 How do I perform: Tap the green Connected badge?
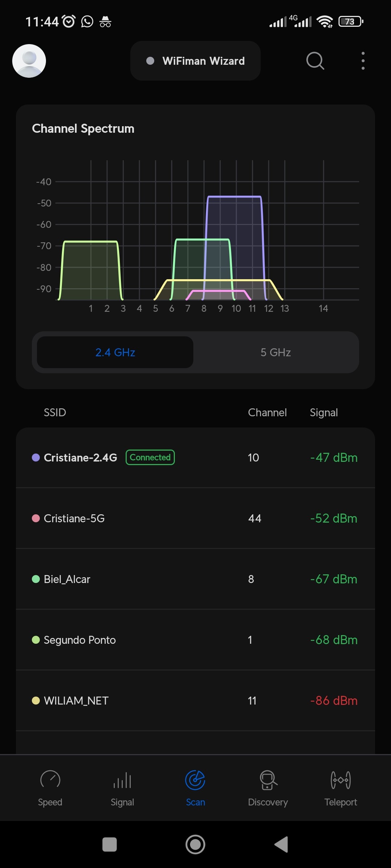pyautogui.click(x=150, y=458)
